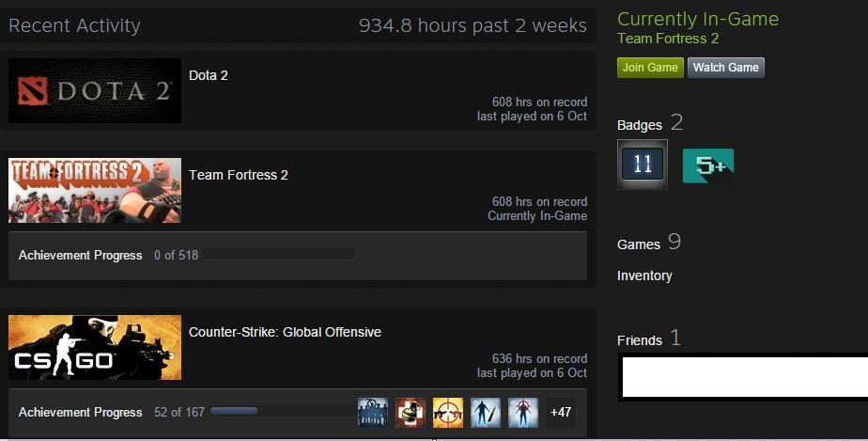Viewport: 868px width, 441px height.
Task: Open the Friends list link
Action: coord(640,340)
